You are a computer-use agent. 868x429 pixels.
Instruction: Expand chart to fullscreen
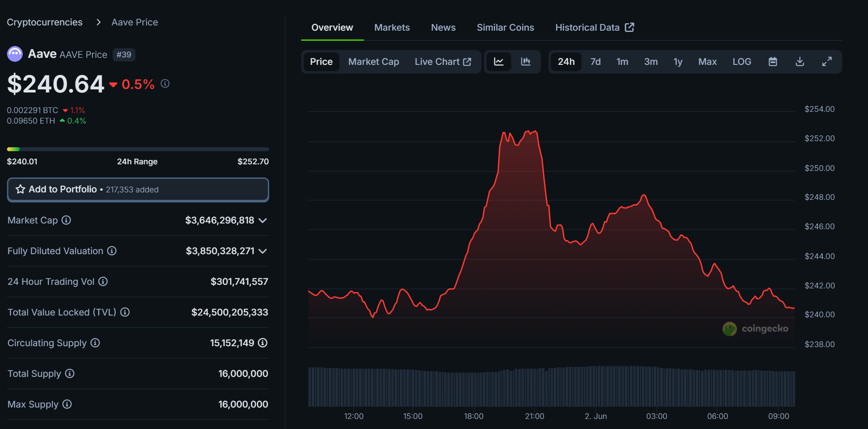click(x=826, y=62)
